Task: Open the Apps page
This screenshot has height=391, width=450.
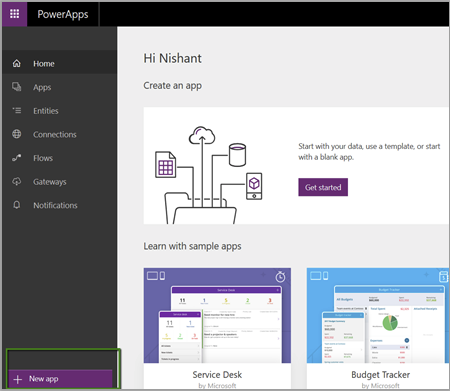Action: pos(59,87)
